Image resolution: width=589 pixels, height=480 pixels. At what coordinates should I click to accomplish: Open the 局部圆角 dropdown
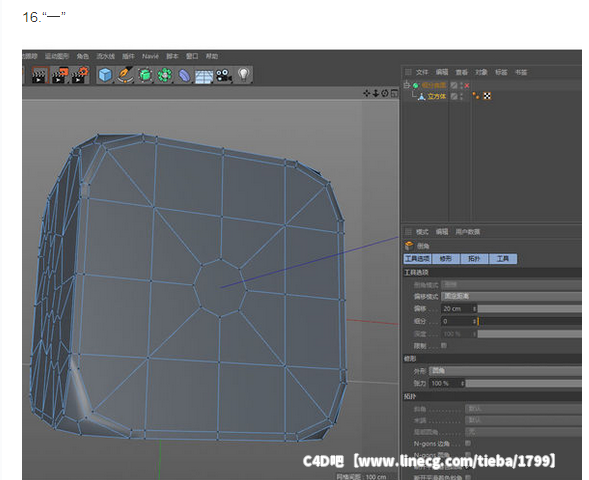coord(523,432)
